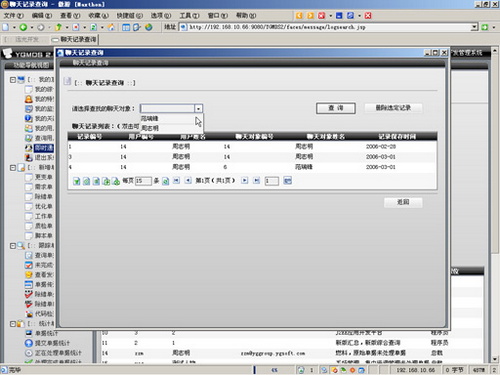Click scroll-down arrow of main page scrollbar
This screenshot has height=375, width=500.
point(495,359)
